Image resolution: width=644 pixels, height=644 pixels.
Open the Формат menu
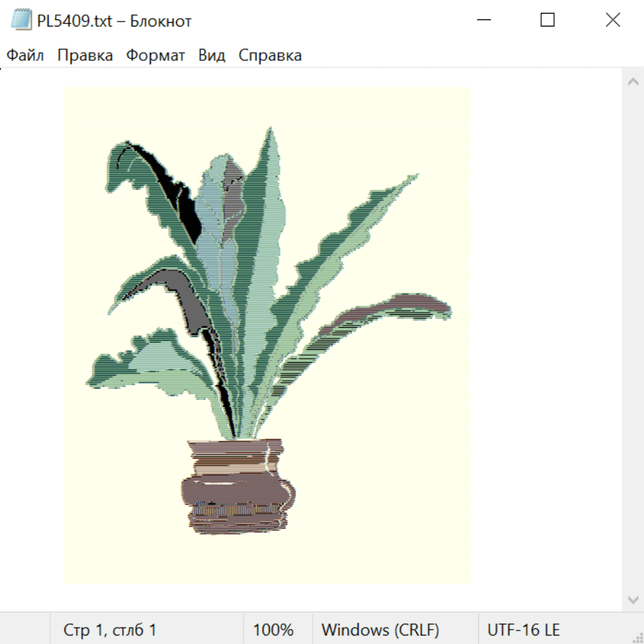click(x=155, y=55)
